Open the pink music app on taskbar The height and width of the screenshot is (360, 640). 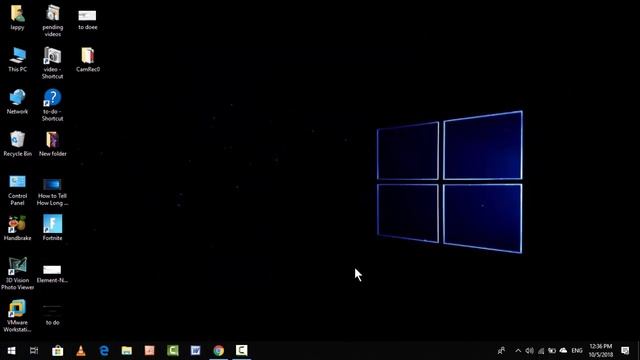point(150,351)
